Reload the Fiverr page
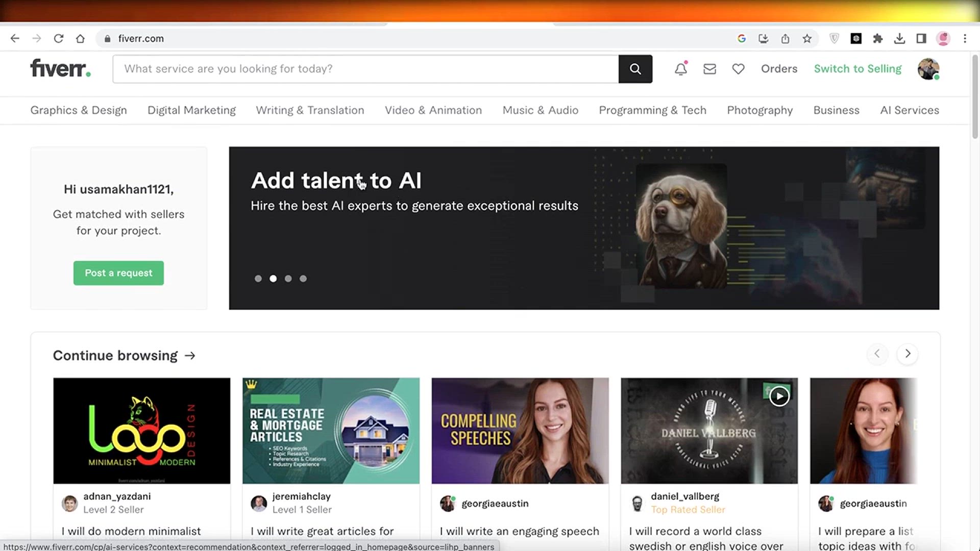The image size is (980, 551). click(x=59, y=38)
